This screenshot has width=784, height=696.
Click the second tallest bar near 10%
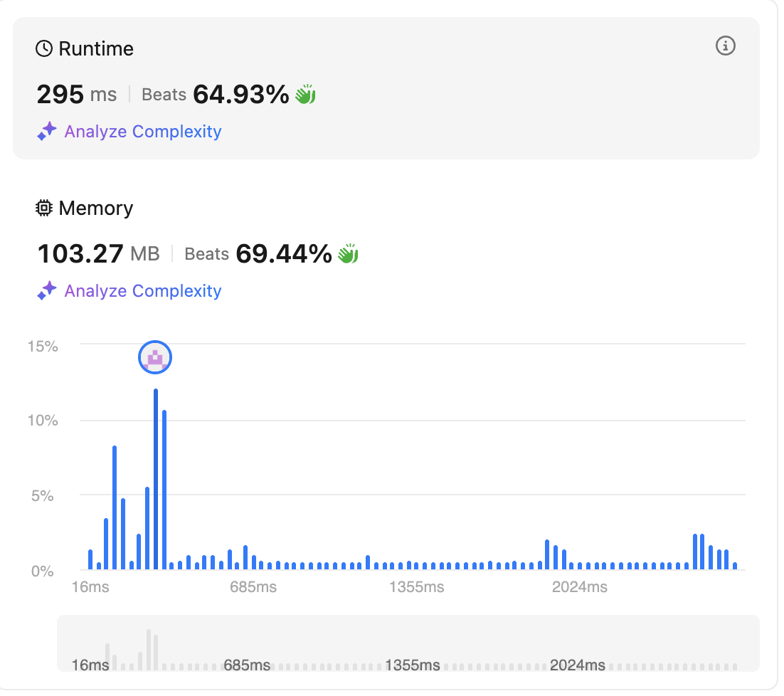pyautogui.click(x=164, y=490)
